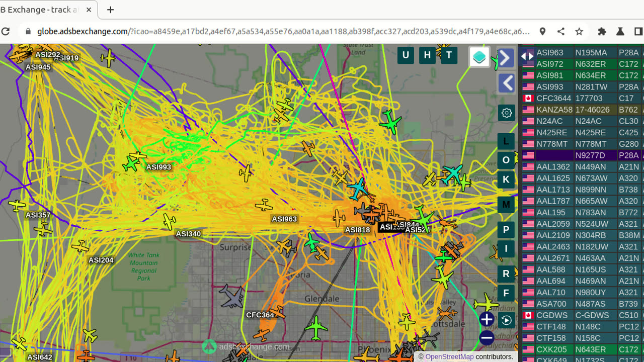Open the map settings gear
The width and height of the screenshot is (644, 362).
[x=506, y=113]
